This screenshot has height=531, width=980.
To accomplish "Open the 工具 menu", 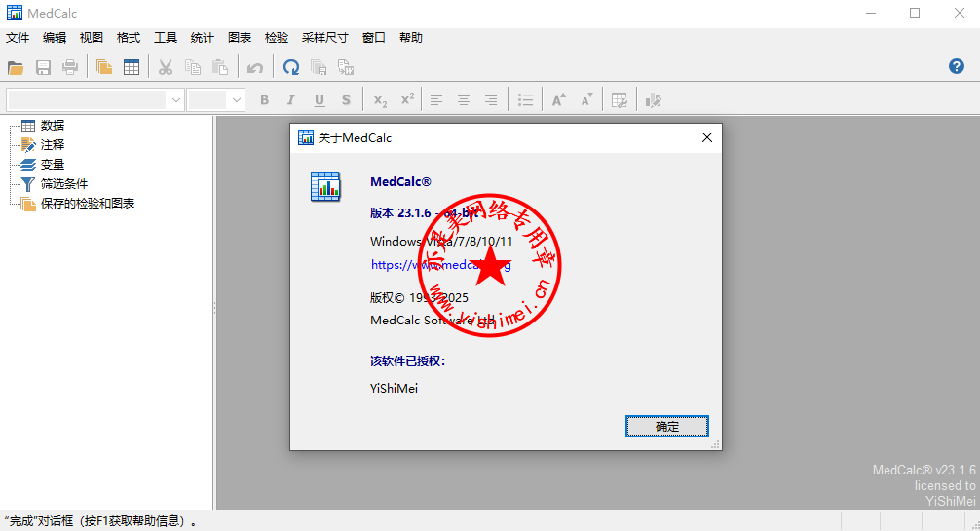I will point(166,38).
